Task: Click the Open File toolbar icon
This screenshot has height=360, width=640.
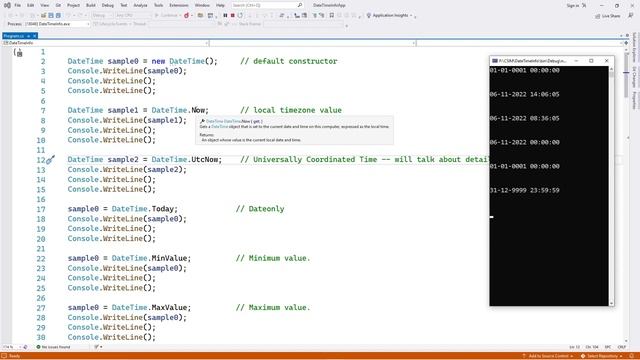Action: point(43,16)
